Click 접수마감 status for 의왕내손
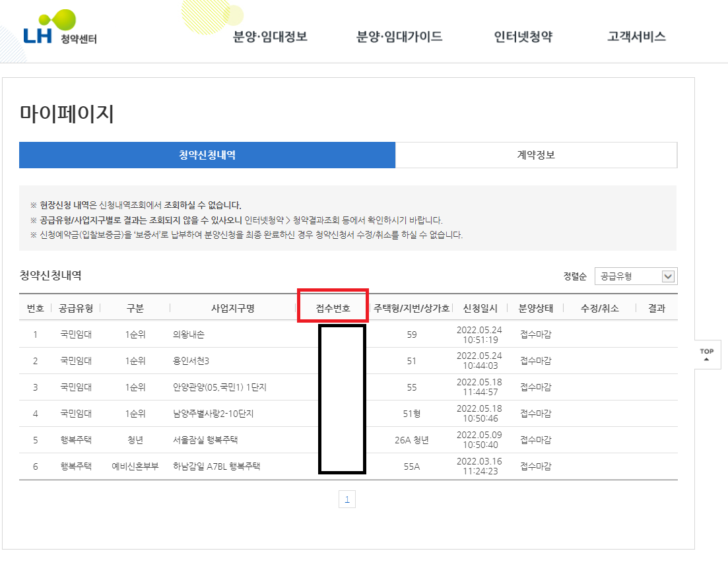Image resolution: width=728 pixels, height=576 pixels. (x=535, y=334)
